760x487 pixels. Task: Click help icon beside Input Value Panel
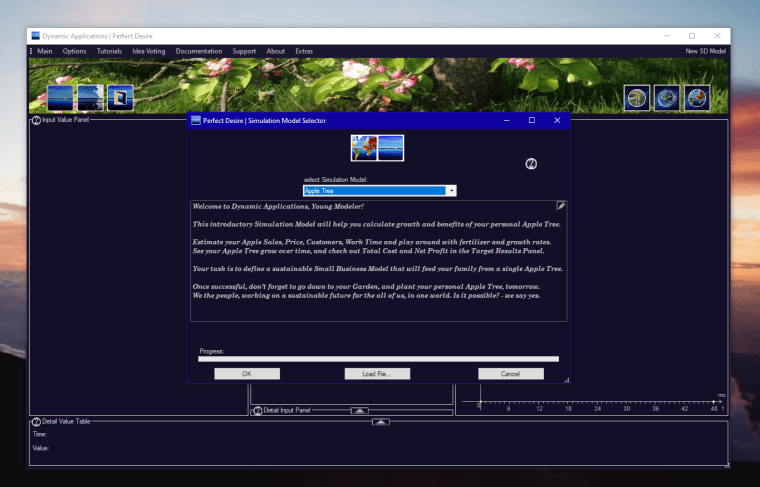click(x=36, y=120)
